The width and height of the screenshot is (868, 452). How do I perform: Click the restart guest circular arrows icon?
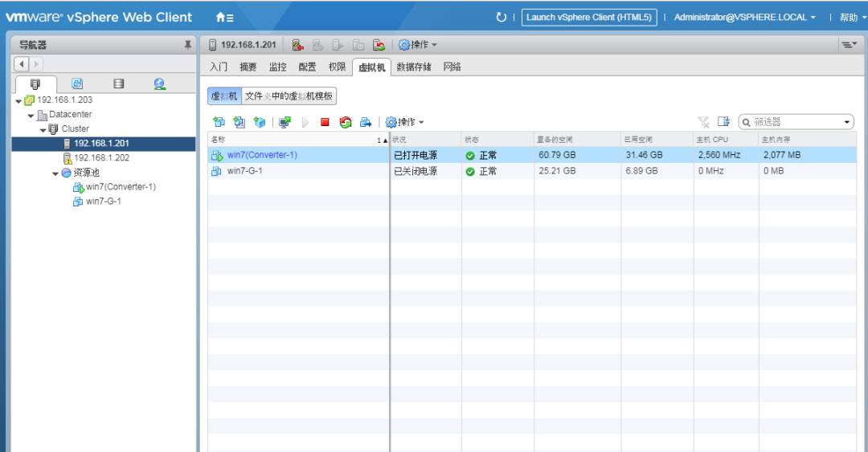tap(346, 122)
